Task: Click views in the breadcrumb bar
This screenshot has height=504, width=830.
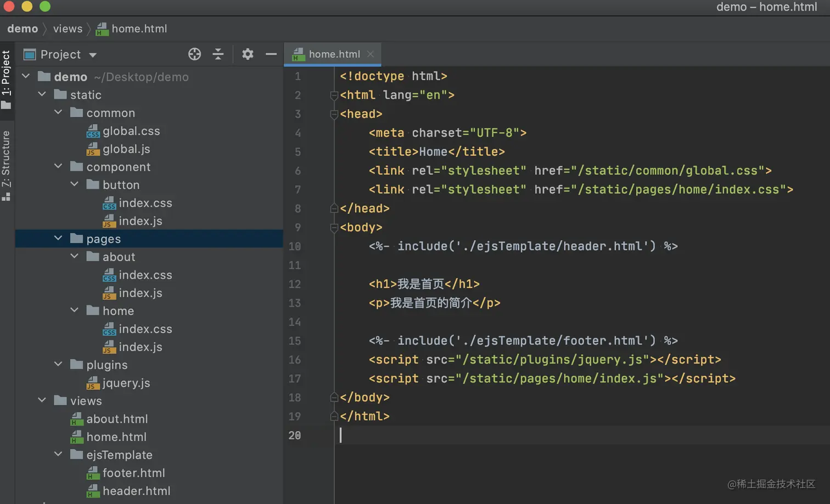Action: tap(68, 29)
